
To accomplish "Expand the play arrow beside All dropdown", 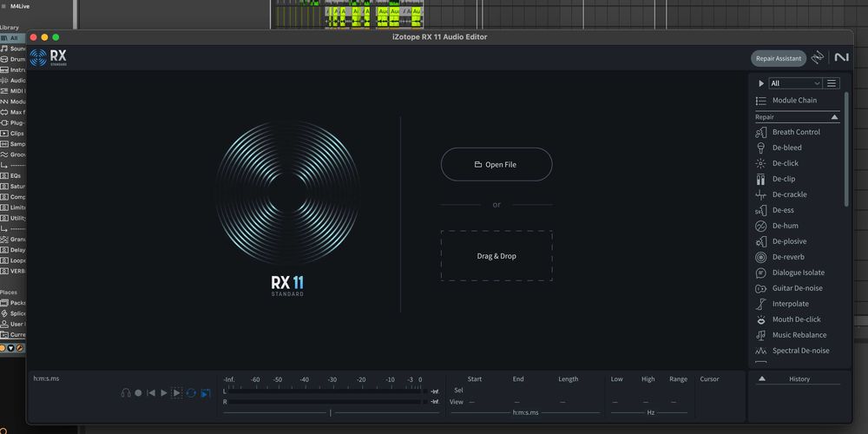I will [x=761, y=83].
